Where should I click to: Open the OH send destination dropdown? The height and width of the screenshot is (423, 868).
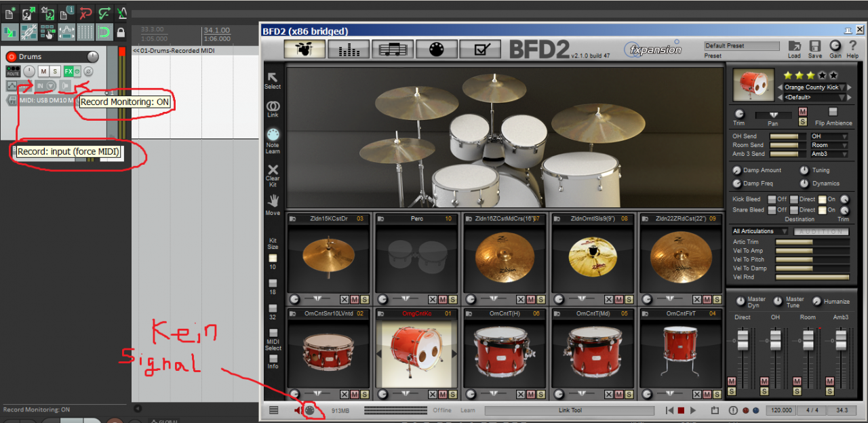coord(829,136)
